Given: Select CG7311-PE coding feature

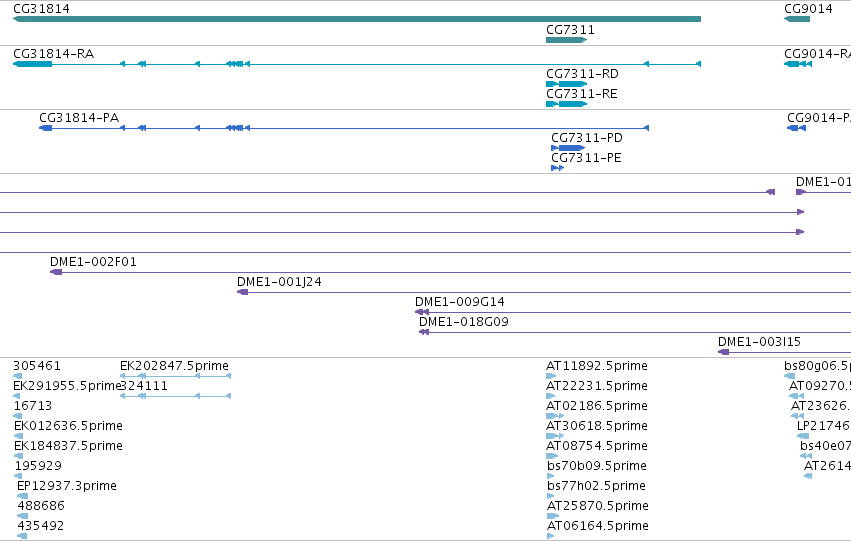Looking at the screenshot, I should [557, 168].
